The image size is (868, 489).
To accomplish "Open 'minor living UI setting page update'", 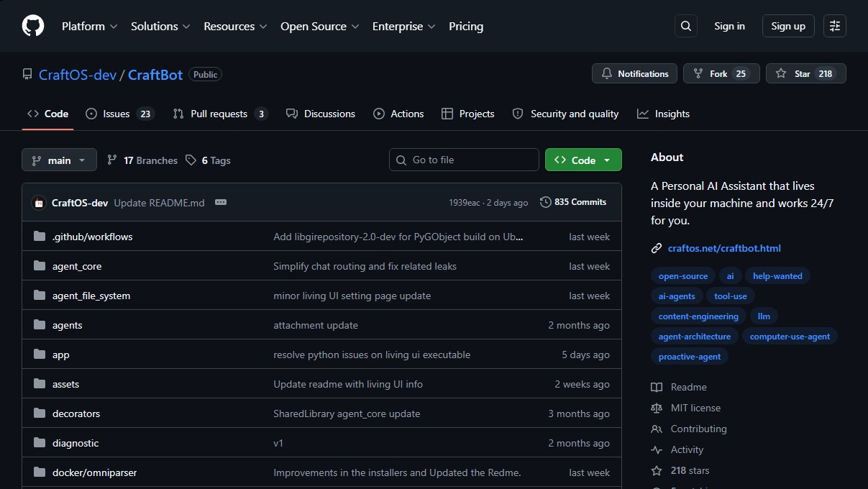I will (x=352, y=296).
